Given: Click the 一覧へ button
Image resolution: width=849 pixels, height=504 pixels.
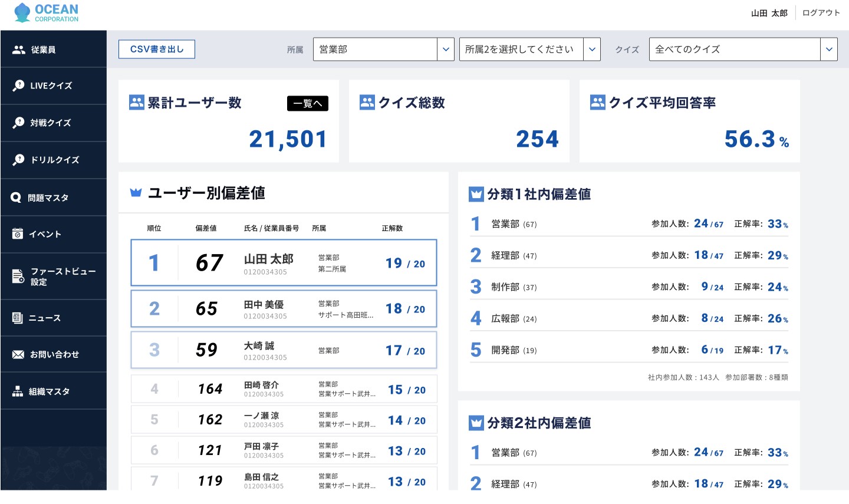Looking at the screenshot, I should 307,104.
